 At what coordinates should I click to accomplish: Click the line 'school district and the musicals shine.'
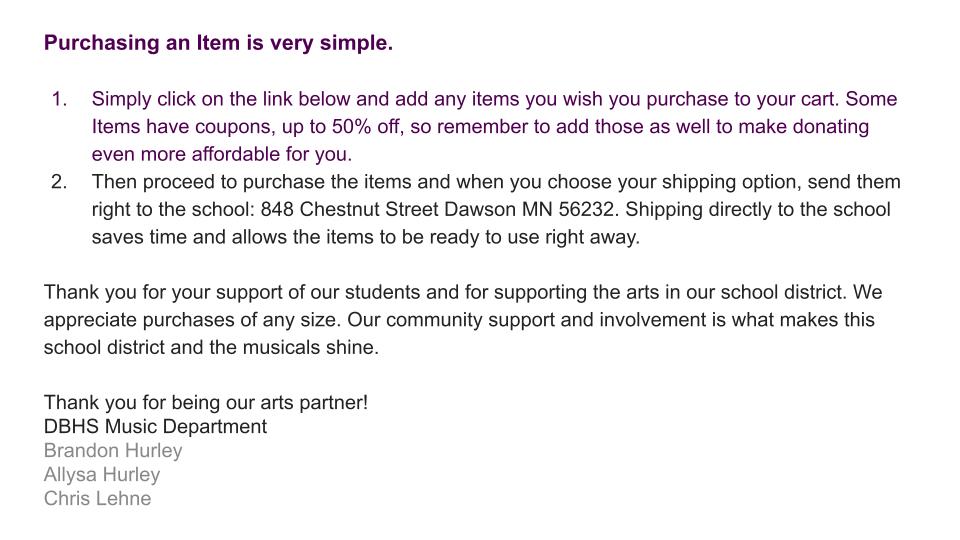point(211,347)
